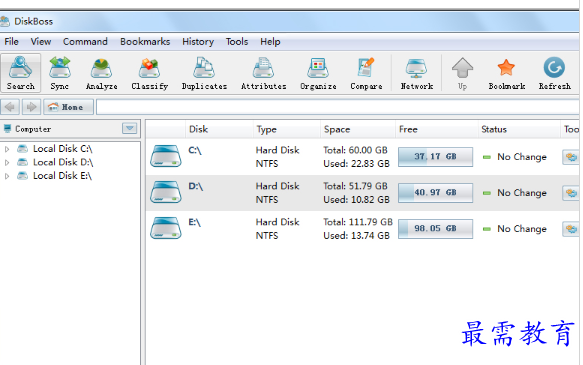Click the D:\ drive icon in list
The image size is (583, 365).
166,192
